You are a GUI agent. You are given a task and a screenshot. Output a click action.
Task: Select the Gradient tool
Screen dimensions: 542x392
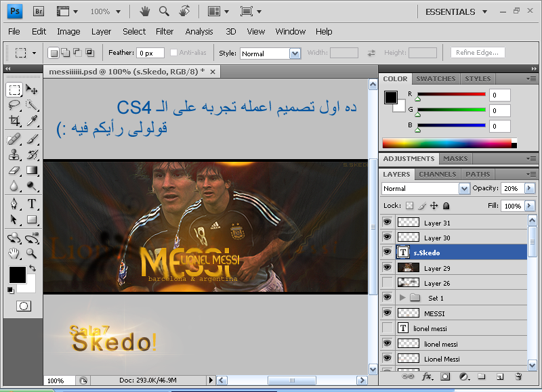coord(32,170)
